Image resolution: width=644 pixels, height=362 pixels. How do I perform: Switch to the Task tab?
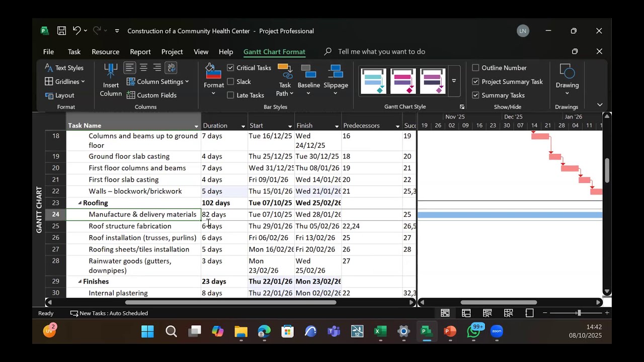pos(74,51)
